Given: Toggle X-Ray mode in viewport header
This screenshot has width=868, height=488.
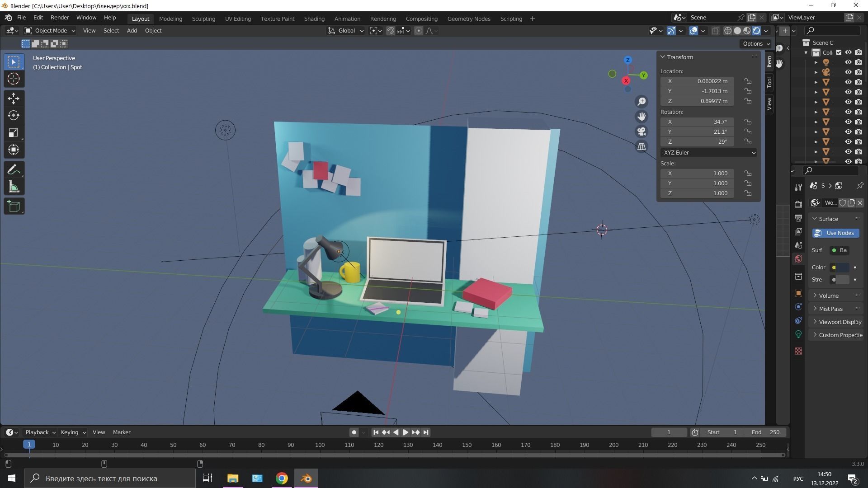Looking at the screenshot, I should coord(715,31).
